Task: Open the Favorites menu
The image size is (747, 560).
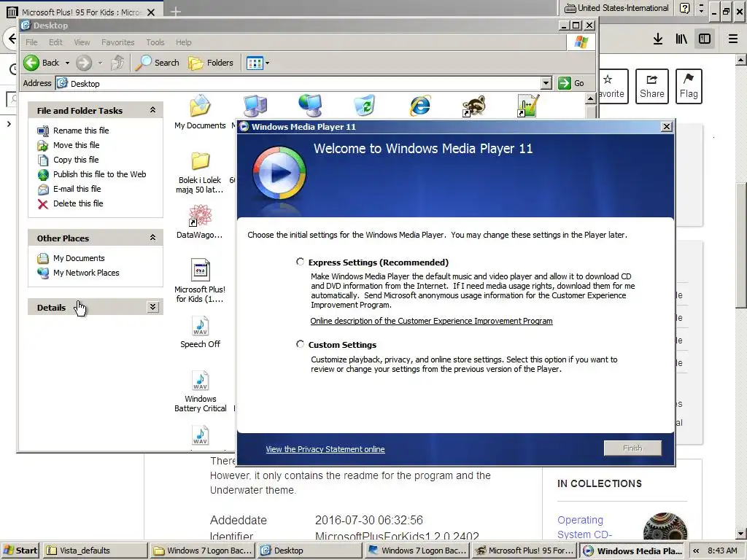Action: pos(117,42)
